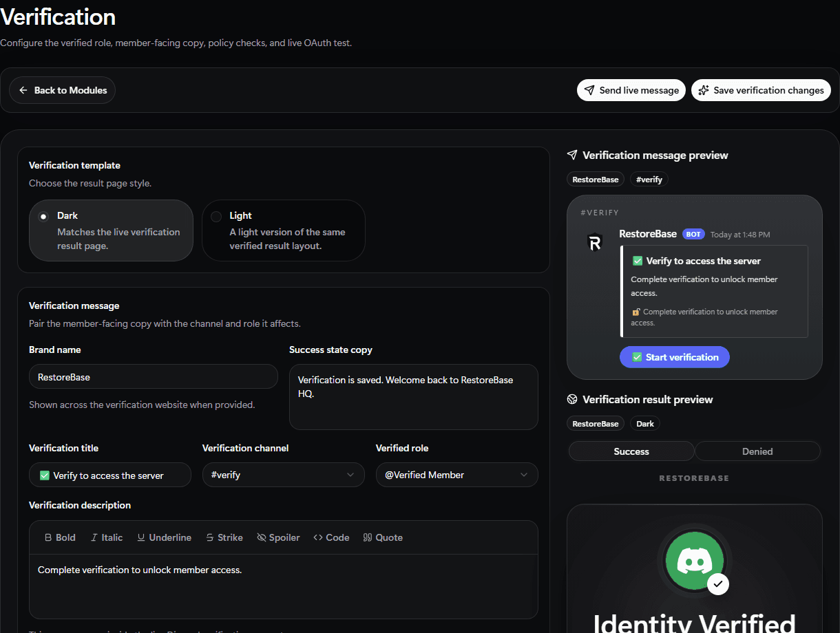Click the Verification title input field

coord(110,475)
